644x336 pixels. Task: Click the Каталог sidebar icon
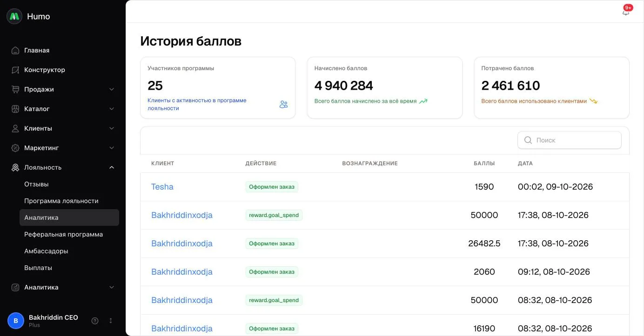[x=15, y=109]
